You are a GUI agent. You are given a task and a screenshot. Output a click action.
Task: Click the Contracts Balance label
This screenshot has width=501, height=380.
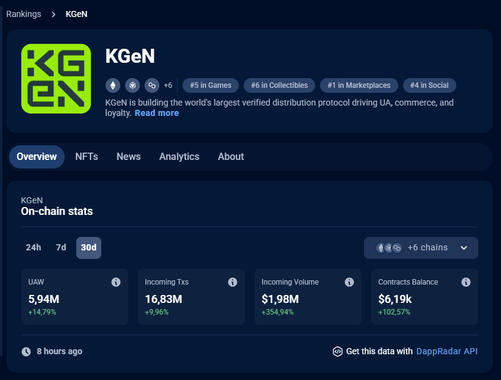[408, 282]
